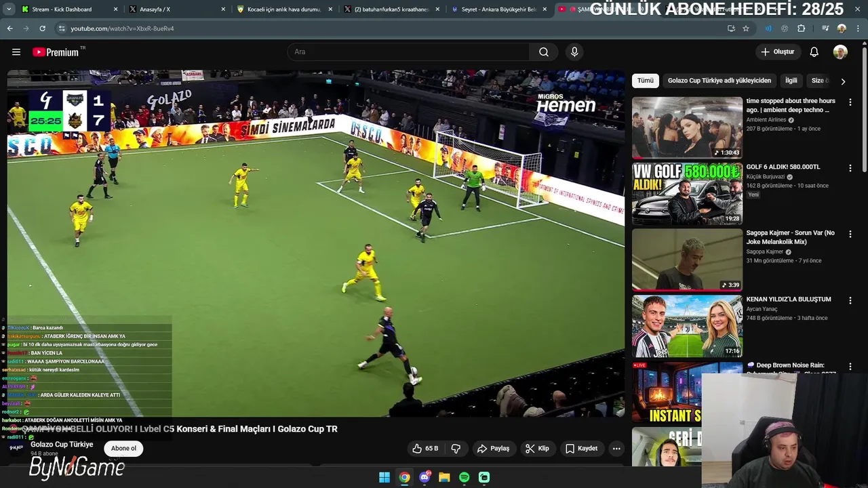The image size is (868, 488).
Task: Open options for Sagopa Kajmer Sorun Var video
Action: pyautogui.click(x=850, y=235)
